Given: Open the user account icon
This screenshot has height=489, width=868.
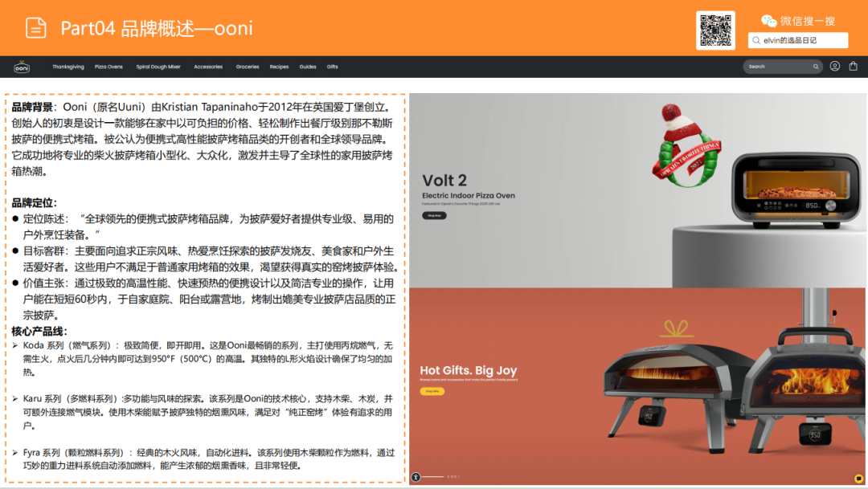Looking at the screenshot, I should [x=835, y=67].
